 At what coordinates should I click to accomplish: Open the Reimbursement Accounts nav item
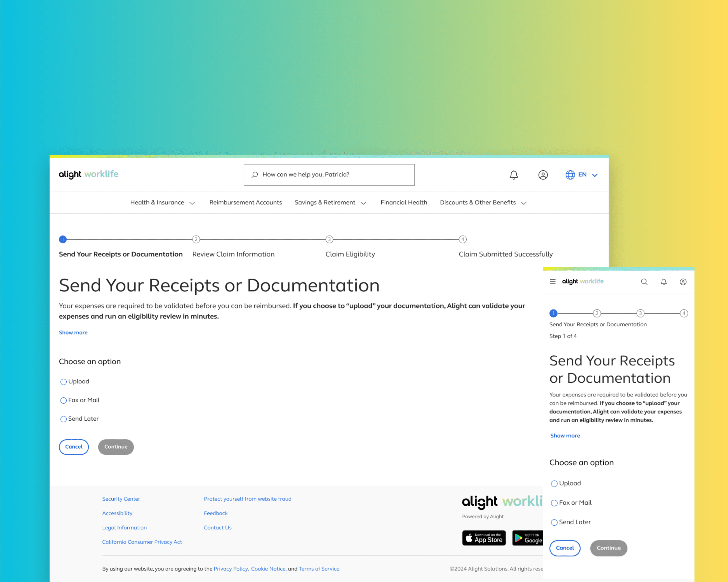coord(246,202)
